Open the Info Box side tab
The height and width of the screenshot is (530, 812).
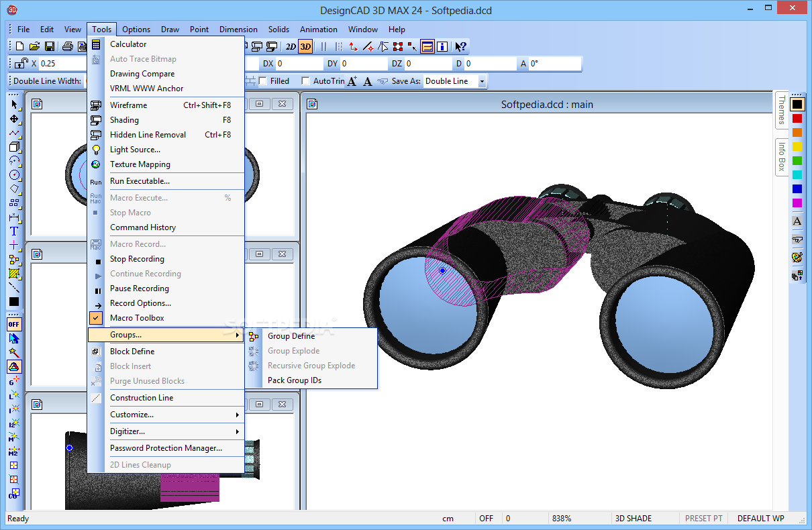[781, 156]
